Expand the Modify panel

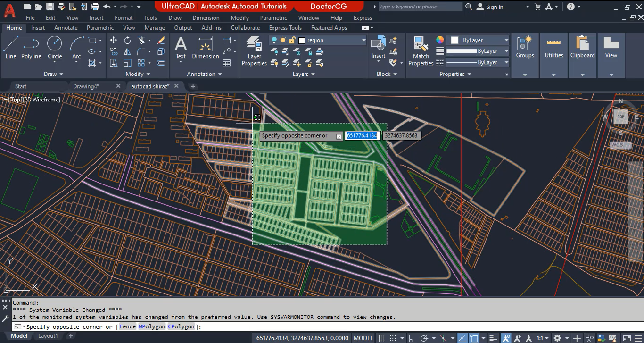[138, 74]
